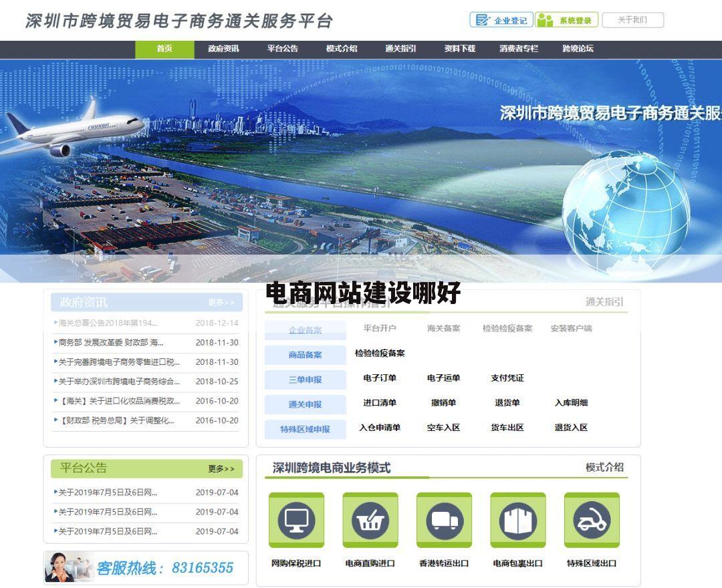Click the parcel icon for 电商包裹出口
722x588 pixels.
(519, 521)
